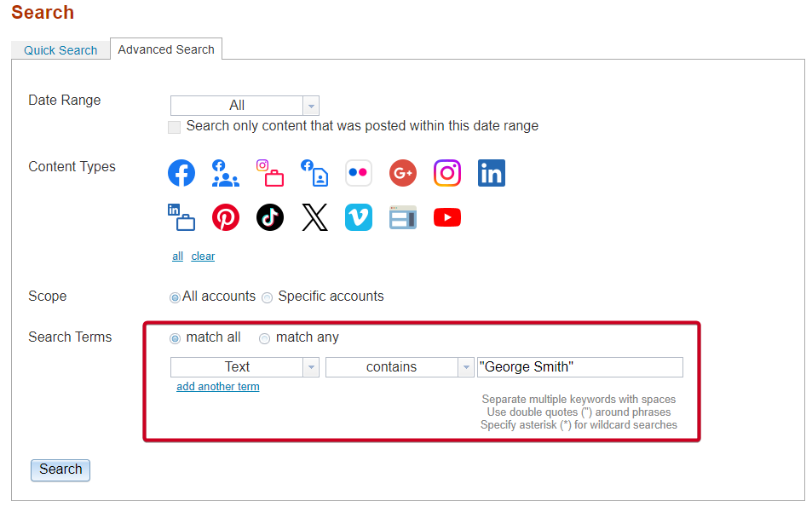
Task: Click the "George Smith" search term field
Action: coord(580,367)
